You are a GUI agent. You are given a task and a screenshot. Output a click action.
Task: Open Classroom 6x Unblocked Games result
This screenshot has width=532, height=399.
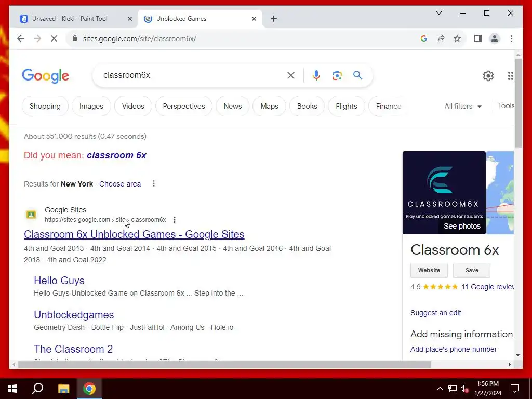[134, 234]
